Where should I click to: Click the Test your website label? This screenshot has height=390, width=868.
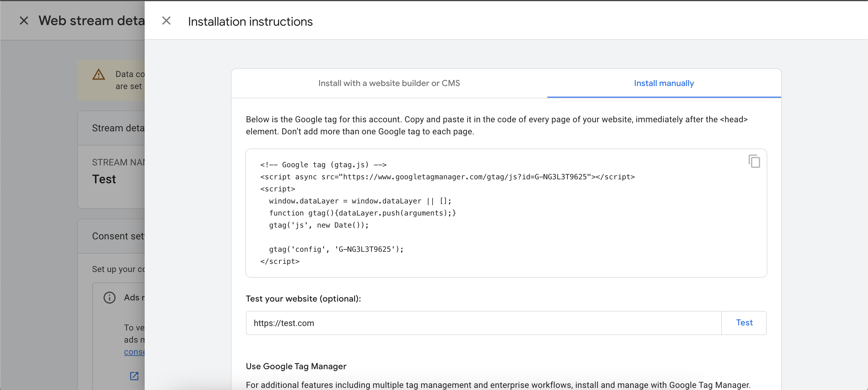[303, 299]
